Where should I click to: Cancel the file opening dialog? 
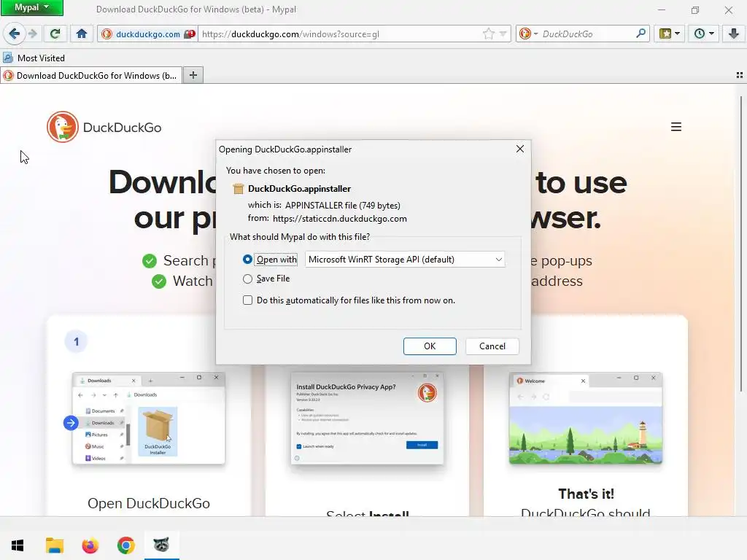tap(492, 346)
